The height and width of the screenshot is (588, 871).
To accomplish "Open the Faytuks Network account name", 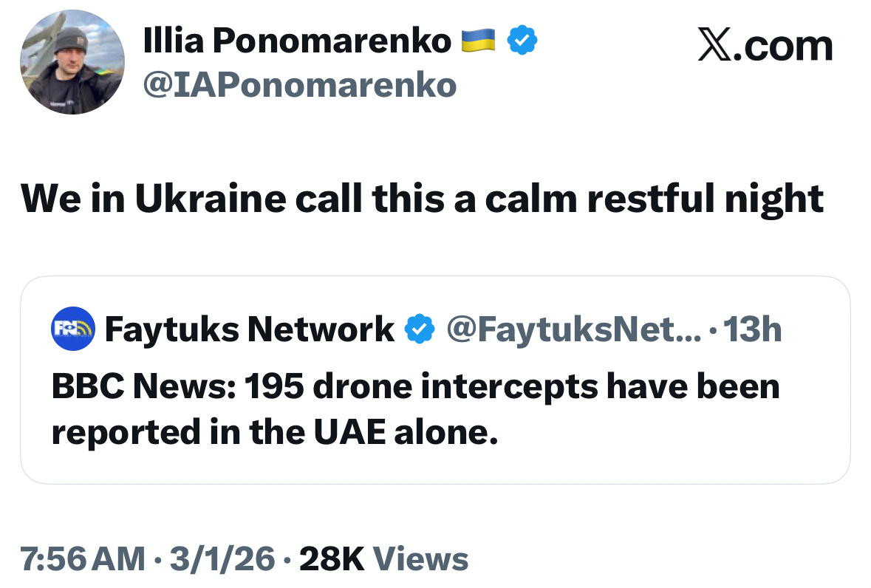I will coord(249,329).
